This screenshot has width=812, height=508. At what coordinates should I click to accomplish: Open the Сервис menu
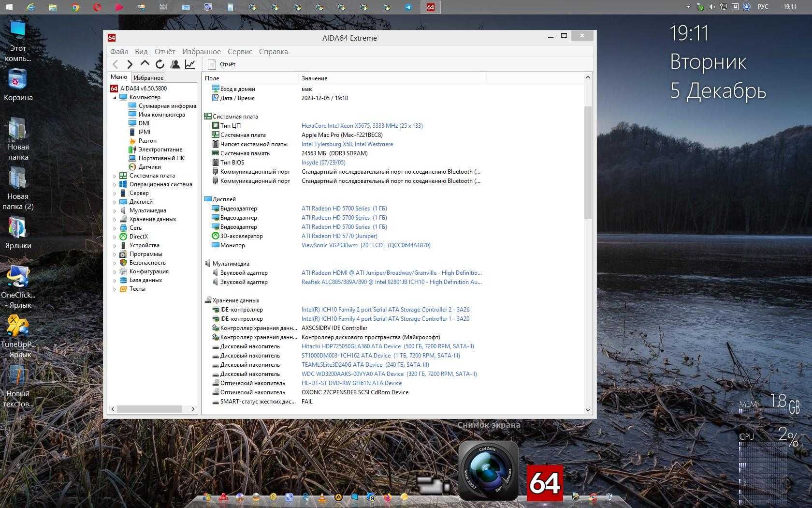[240, 51]
